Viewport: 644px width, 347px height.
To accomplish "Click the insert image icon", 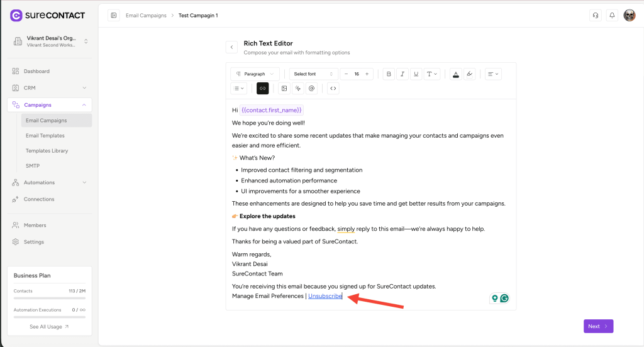I will [x=284, y=89].
